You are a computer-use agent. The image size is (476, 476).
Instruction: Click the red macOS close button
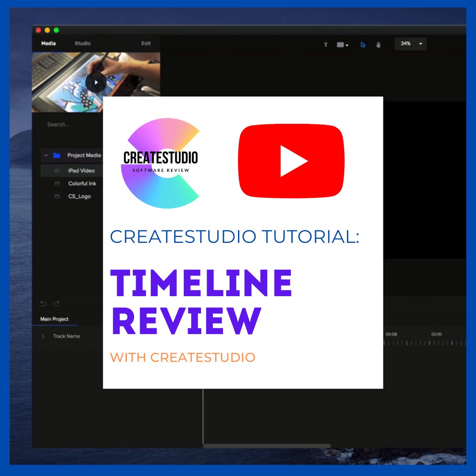click(x=38, y=30)
